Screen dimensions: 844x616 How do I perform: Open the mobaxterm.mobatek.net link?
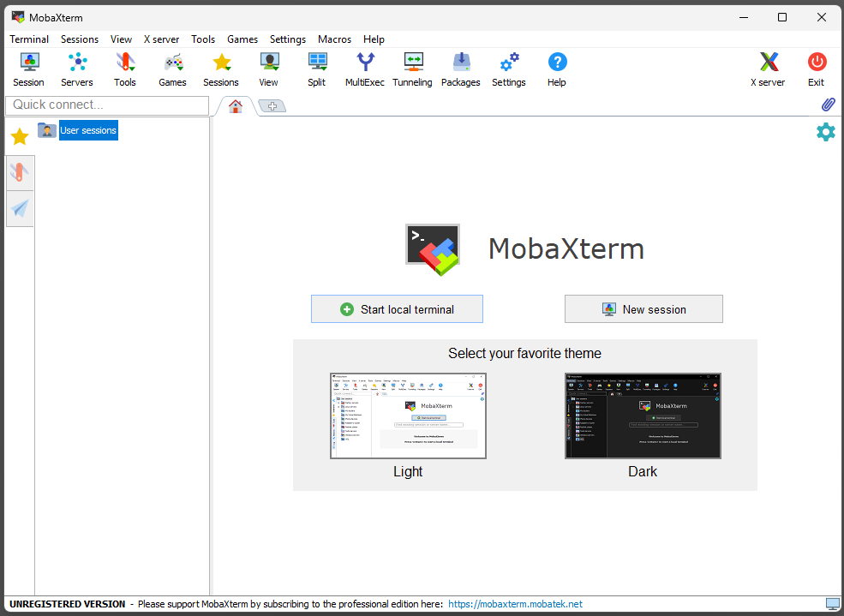pos(515,604)
